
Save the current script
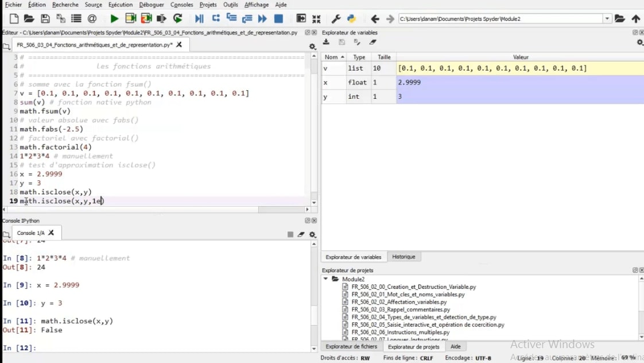click(45, 18)
